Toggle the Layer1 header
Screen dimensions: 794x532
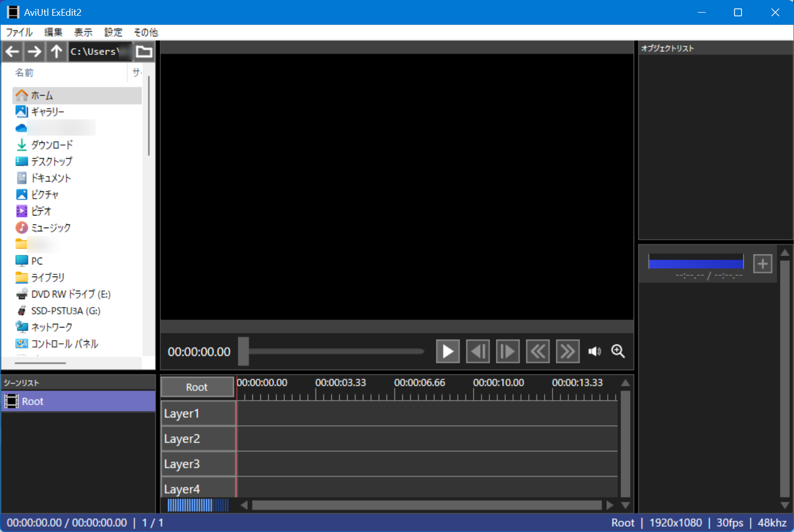coord(198,414)
